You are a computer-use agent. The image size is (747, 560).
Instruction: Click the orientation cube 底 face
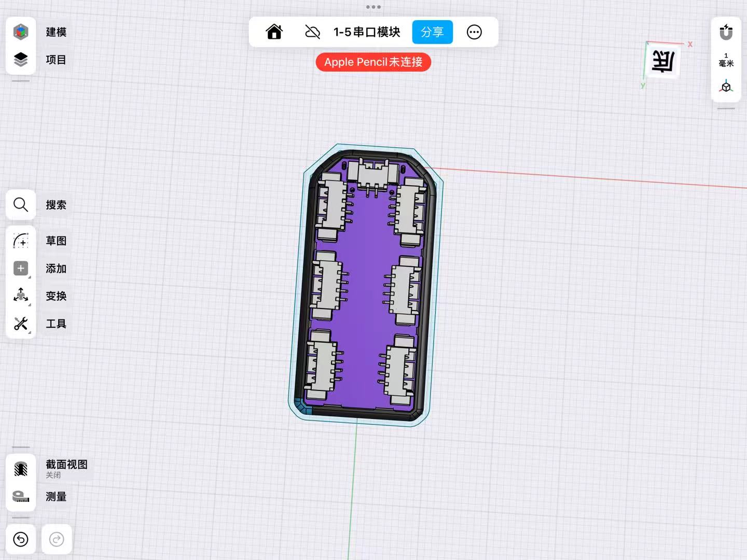click(663, 62)
